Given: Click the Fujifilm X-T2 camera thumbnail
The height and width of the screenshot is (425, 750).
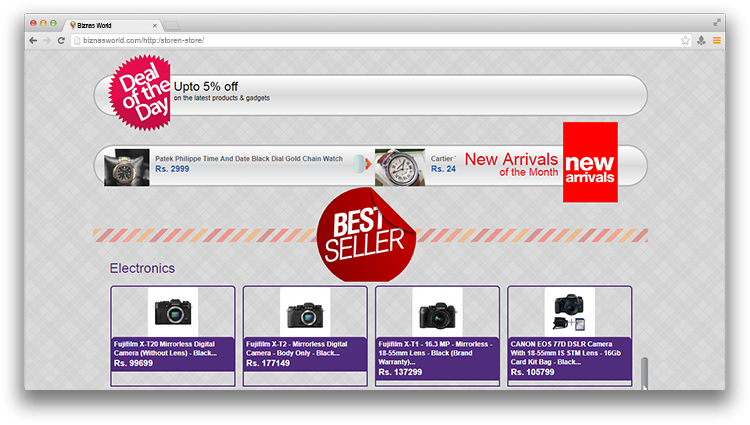Looking at the screenshot, I should 305,312.
